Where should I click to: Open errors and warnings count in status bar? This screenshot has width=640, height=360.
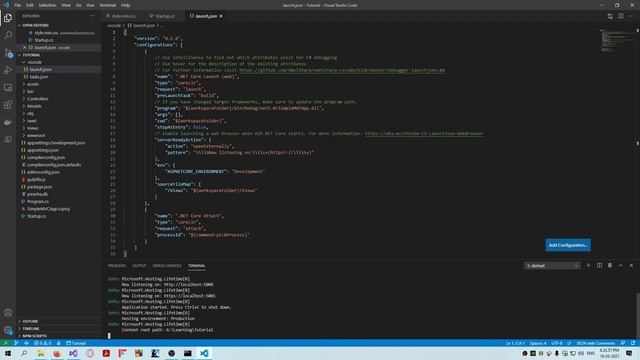point(42,343)
